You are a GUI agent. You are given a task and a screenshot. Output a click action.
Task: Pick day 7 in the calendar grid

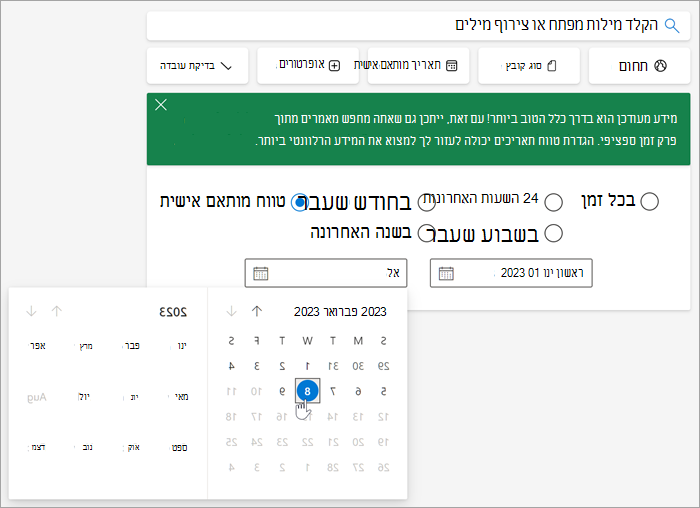click(333, 391)
